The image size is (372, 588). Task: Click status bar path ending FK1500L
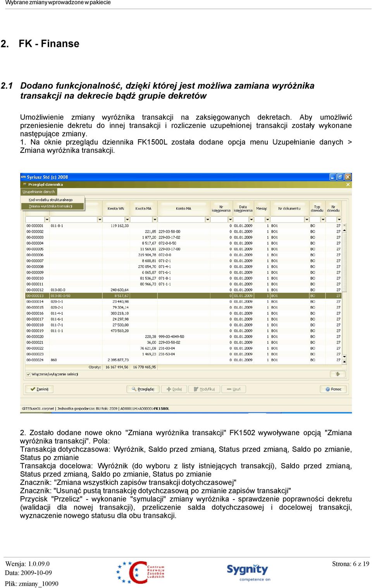pos(145,408)
